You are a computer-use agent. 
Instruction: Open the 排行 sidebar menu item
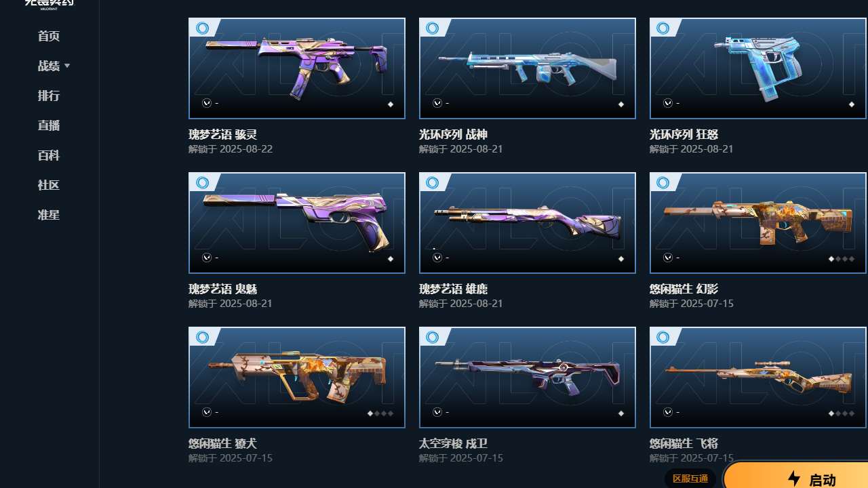coord(49,96)
